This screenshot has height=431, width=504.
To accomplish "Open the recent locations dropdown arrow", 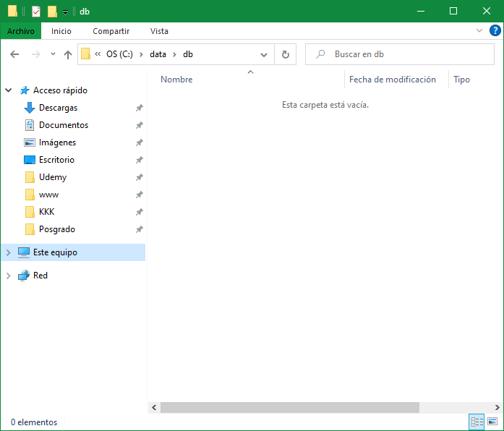I will pos(53,54).
